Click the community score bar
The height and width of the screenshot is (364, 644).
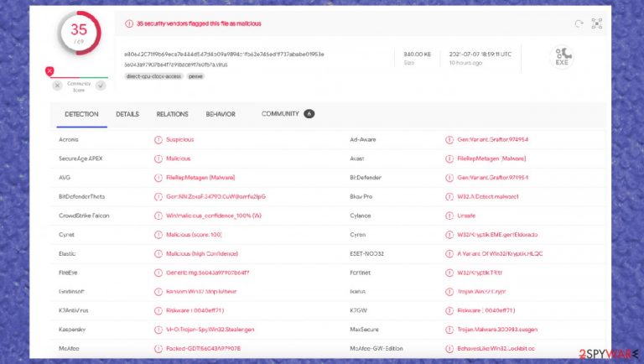(79, 77)
